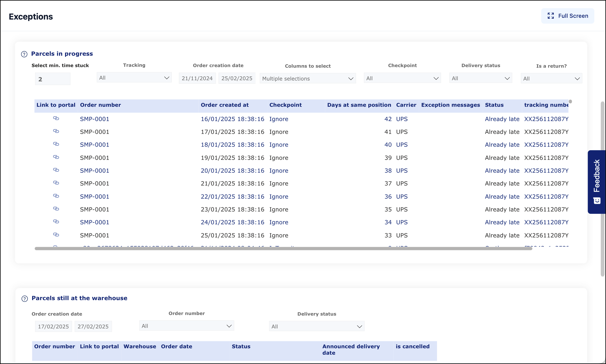Open portal link icon for 19/01/2025 order
Image resolution: width=606 pixels, height=364 pixels.
coord(56,157)
